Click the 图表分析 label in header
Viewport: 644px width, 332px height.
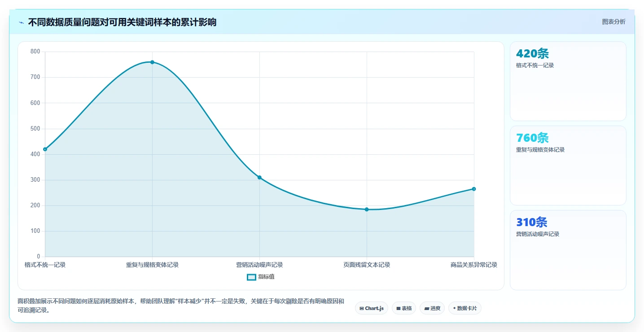point(613,22)
